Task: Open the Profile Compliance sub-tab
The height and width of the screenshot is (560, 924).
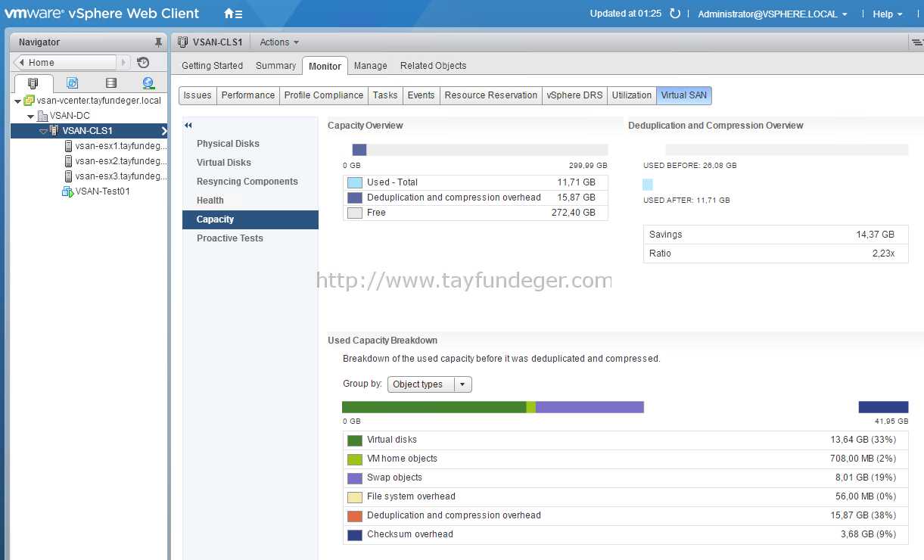Action: coord(324,95)
